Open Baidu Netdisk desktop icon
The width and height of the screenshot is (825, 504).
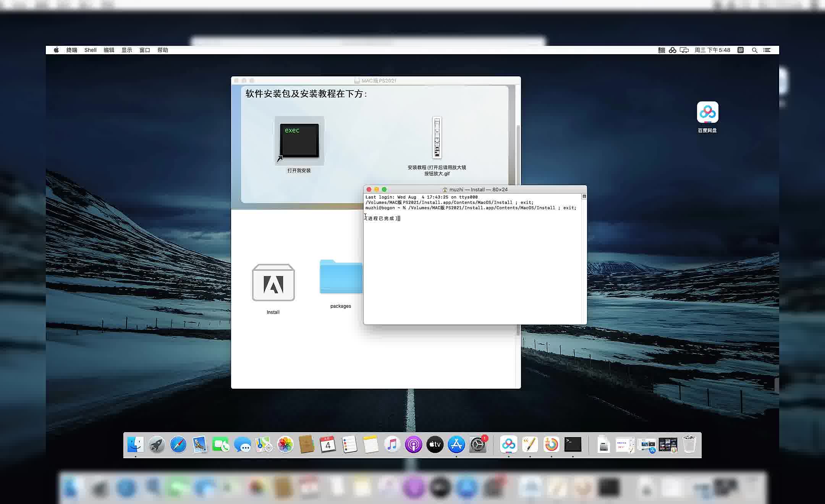707,112
